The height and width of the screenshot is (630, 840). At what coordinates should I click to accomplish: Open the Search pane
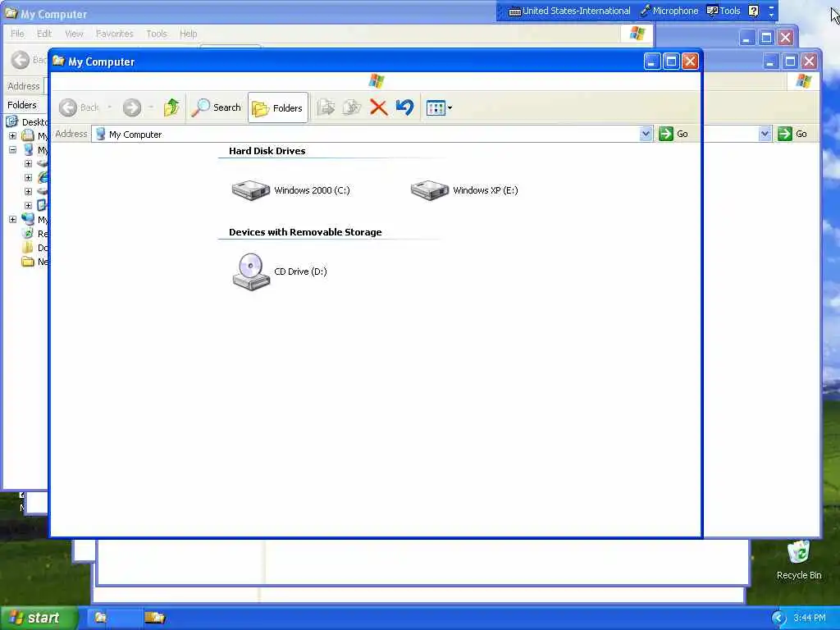(217, 107)
